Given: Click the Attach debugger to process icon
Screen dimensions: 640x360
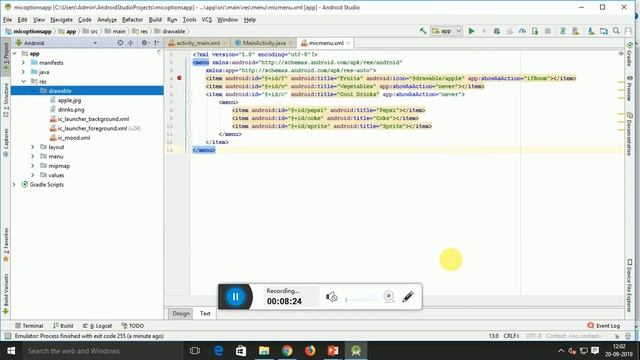Looking at the screenshot, I should click(535, 31).
